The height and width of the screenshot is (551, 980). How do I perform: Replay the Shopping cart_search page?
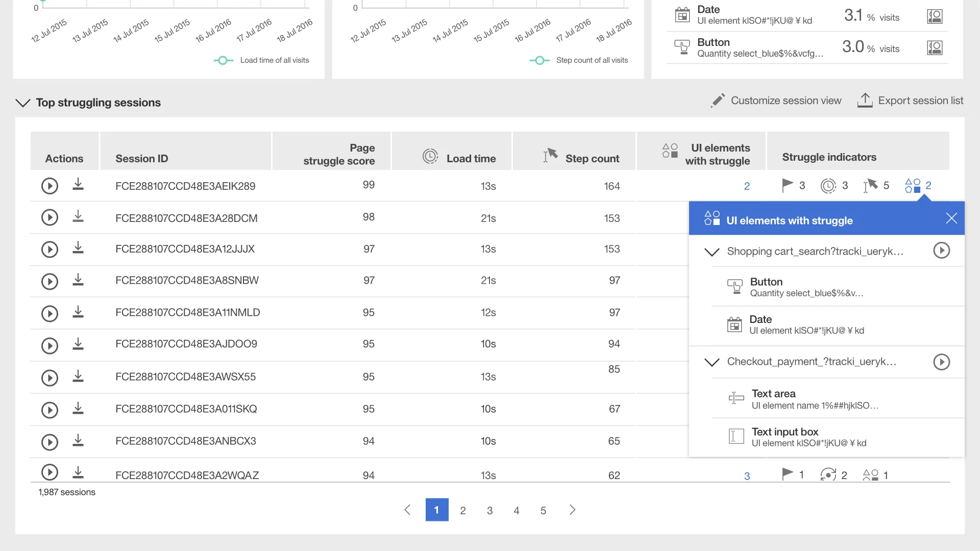(x=941, y=251)
